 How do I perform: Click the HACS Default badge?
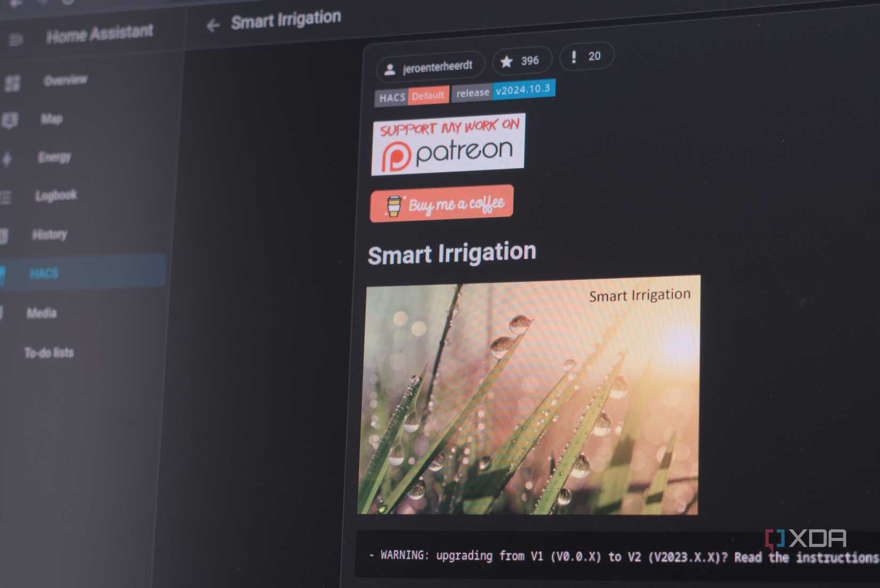pyautogui.click(x=411, y=96)
